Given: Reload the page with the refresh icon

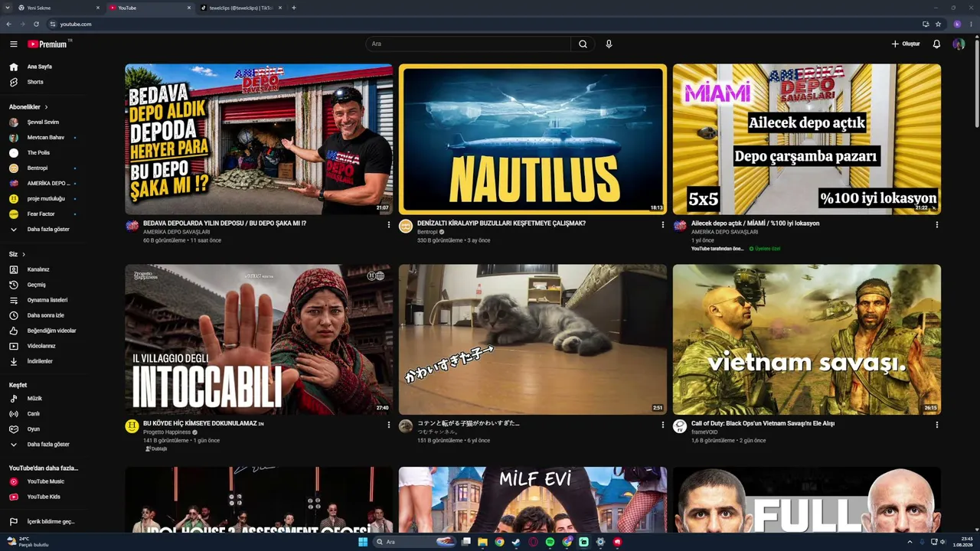Looking at the screenshot, I should [36, 24].
